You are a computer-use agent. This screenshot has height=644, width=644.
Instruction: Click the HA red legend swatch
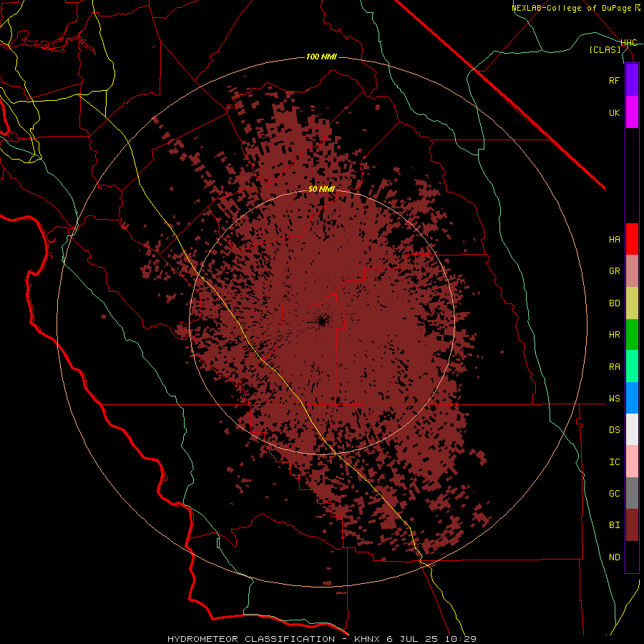click(632, 239)
